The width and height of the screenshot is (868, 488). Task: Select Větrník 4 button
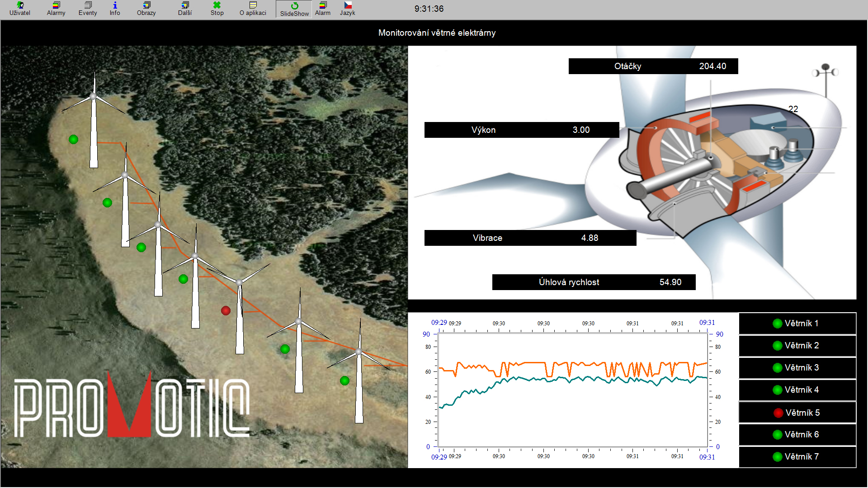click(x=797, y=390)
